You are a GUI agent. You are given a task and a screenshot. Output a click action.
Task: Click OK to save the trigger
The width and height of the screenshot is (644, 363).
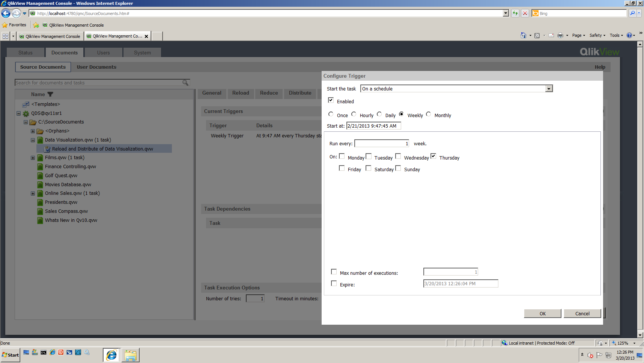(x=542, y=313)
